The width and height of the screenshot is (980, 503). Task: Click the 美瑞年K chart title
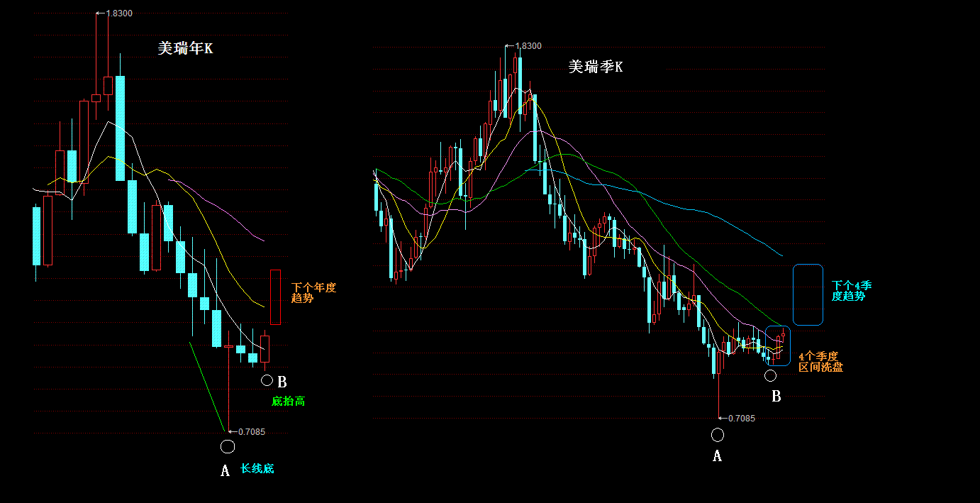[185, 48]
